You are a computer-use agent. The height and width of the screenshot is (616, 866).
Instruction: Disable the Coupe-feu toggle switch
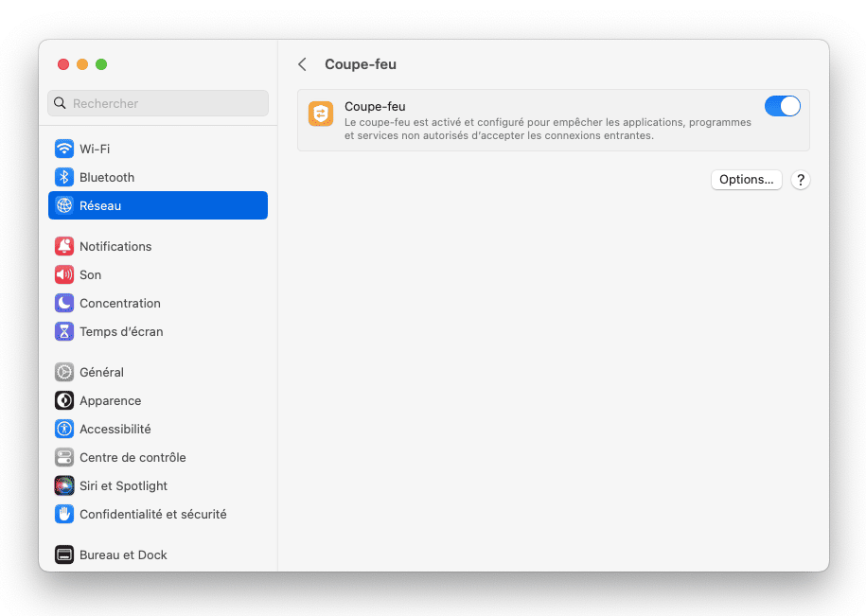782,106
